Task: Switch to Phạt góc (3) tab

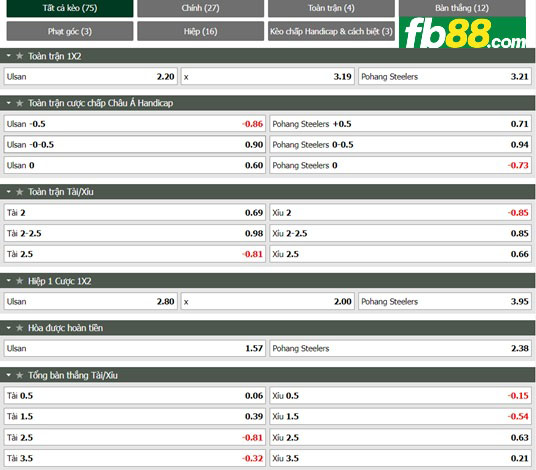Action: 70,31
